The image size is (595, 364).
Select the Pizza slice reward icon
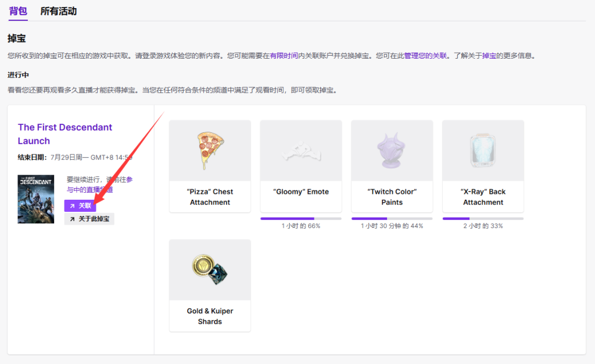(210, 150)
